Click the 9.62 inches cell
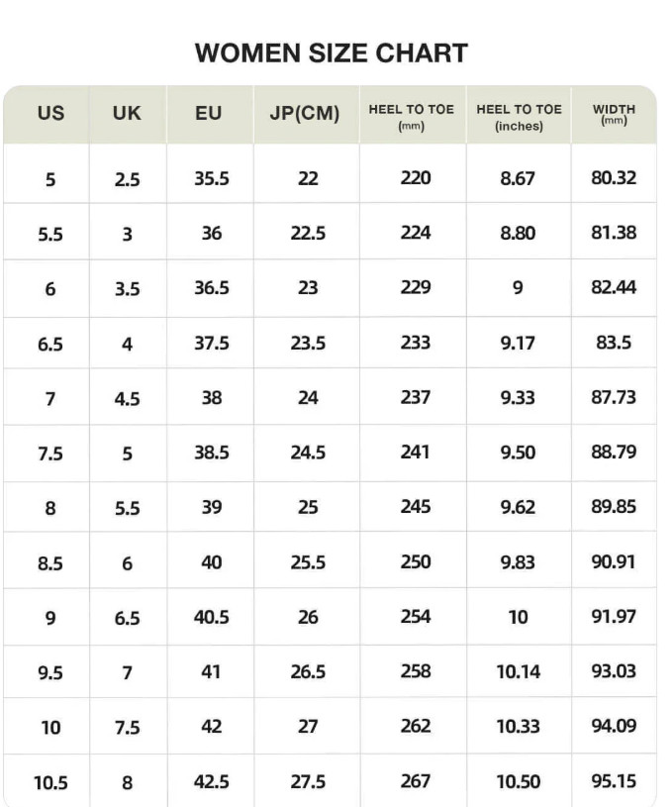Viewport: 672px width, 807px height. pyautogui.click(x=518, y=507)
